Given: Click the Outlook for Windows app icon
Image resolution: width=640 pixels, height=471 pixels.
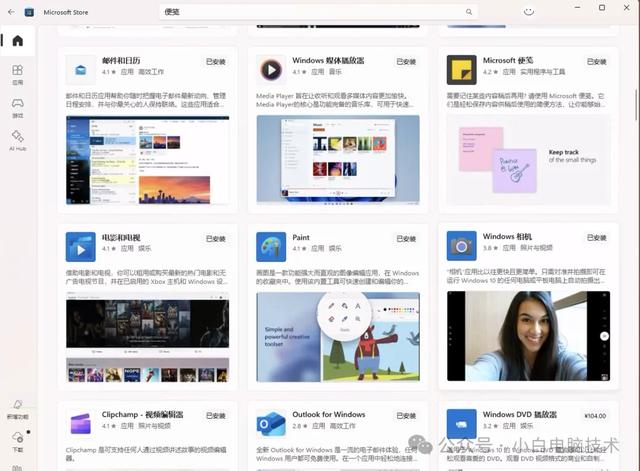Looking at the screenshot, I should (x=271, y=424).
